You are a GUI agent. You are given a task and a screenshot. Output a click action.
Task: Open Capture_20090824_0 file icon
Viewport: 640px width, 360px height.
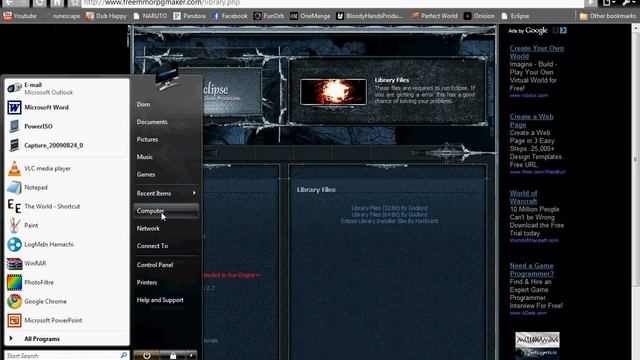(14, 145)
